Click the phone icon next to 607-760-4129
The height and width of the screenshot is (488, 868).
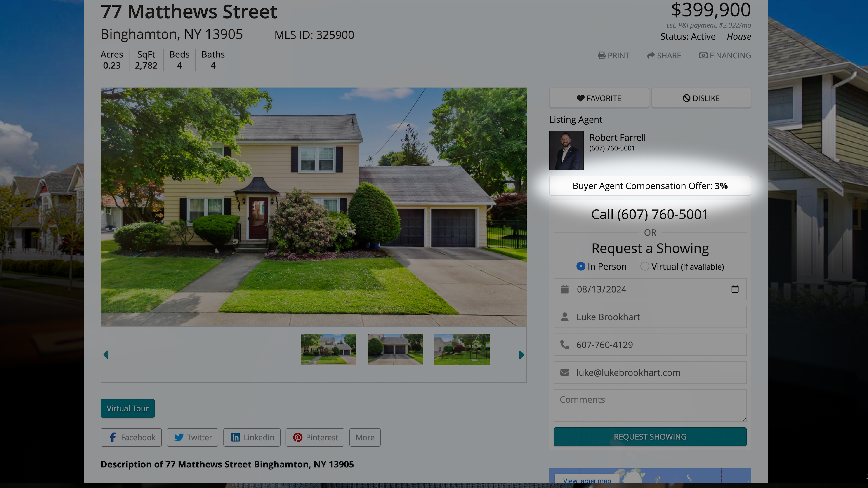[x=565, y=345]
